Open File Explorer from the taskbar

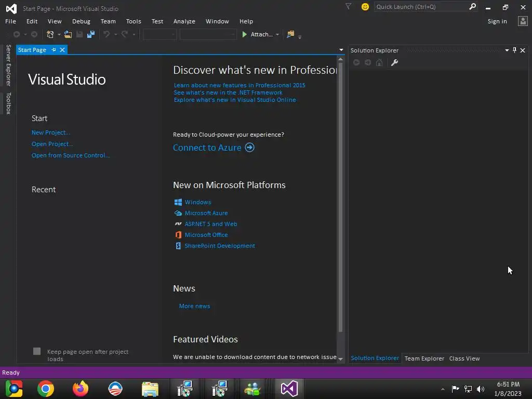click(150, 389)
